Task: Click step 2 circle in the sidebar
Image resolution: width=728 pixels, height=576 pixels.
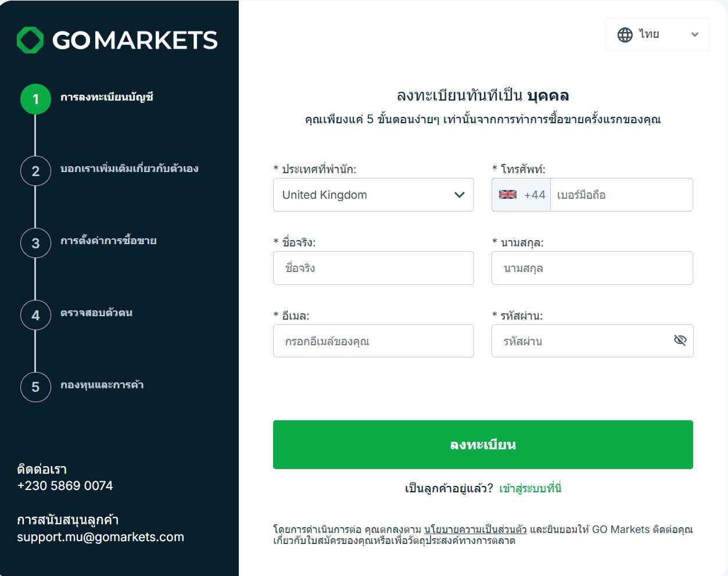Action: (x=35, y=171)
